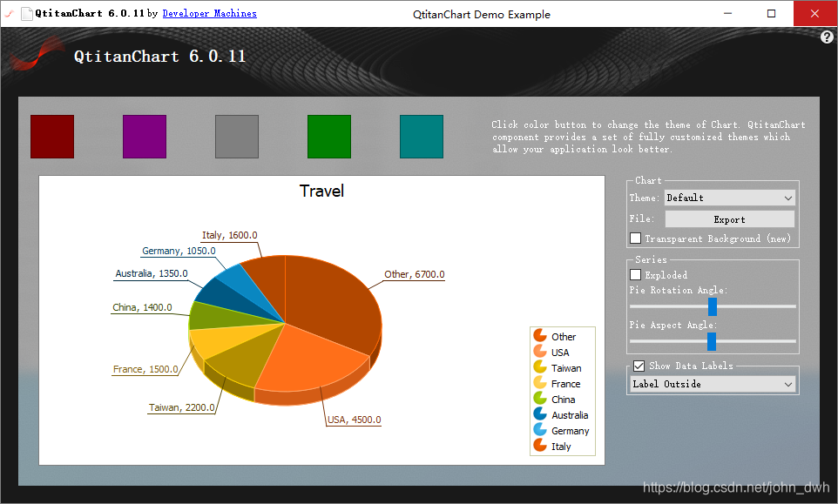Click the Export button
Viewport: 838px width, 504px height.
(729, 219)
